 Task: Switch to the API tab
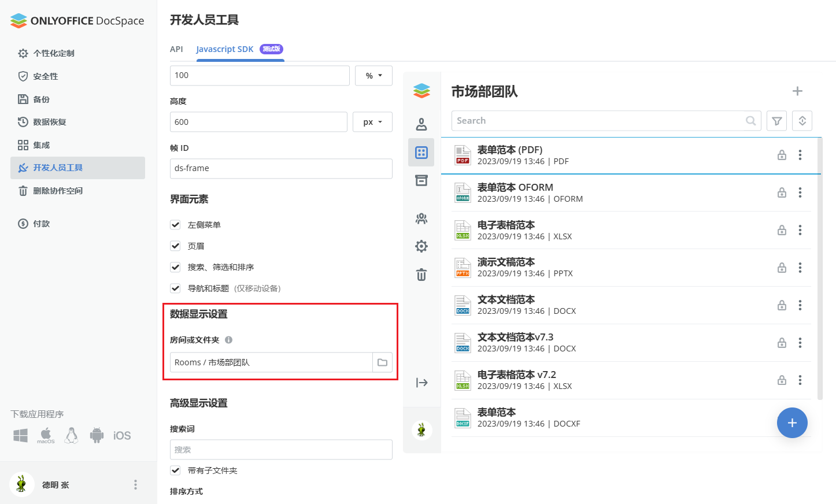coord(176,49)
